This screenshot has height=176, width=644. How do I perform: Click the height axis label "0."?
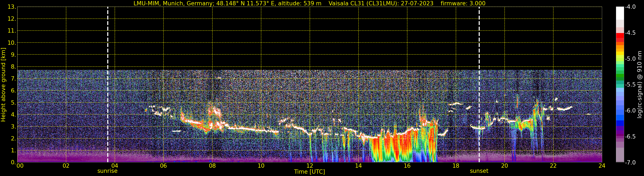coord(13,163)
